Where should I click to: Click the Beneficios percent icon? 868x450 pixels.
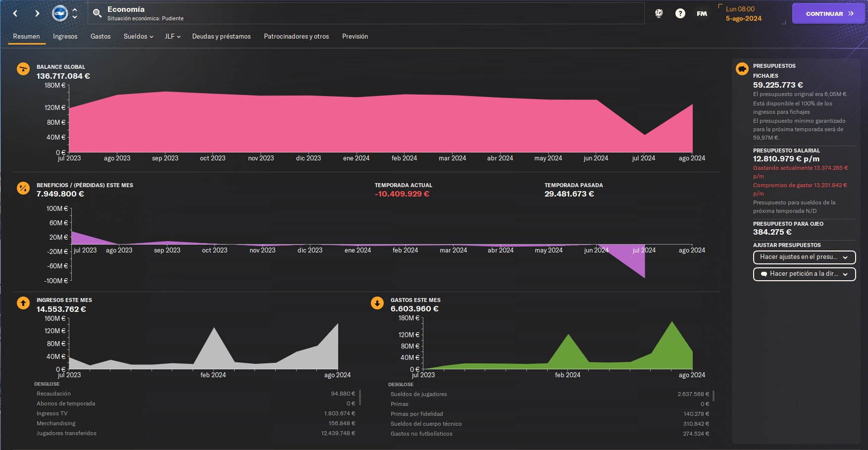click(23, 188)
